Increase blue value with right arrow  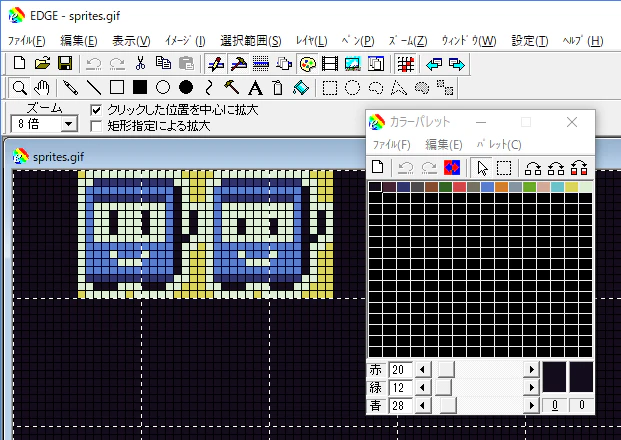(x=531, y=405)
